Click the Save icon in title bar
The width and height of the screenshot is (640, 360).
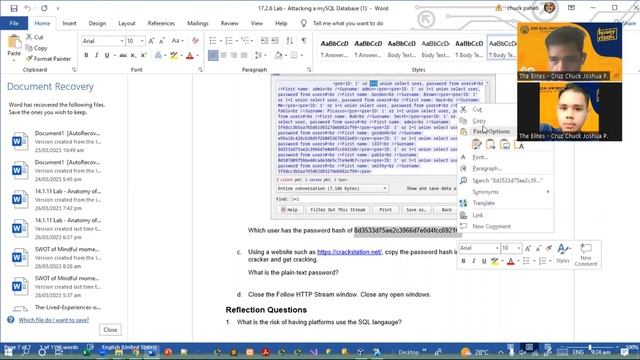[x=14, y=8]
